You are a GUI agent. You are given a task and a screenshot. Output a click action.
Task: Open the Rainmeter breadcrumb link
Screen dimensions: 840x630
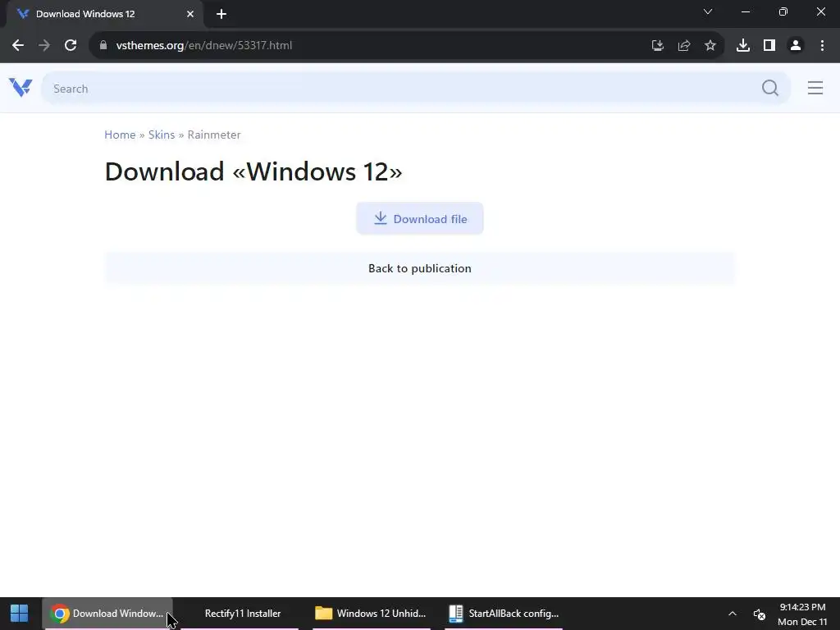point(214,135)
